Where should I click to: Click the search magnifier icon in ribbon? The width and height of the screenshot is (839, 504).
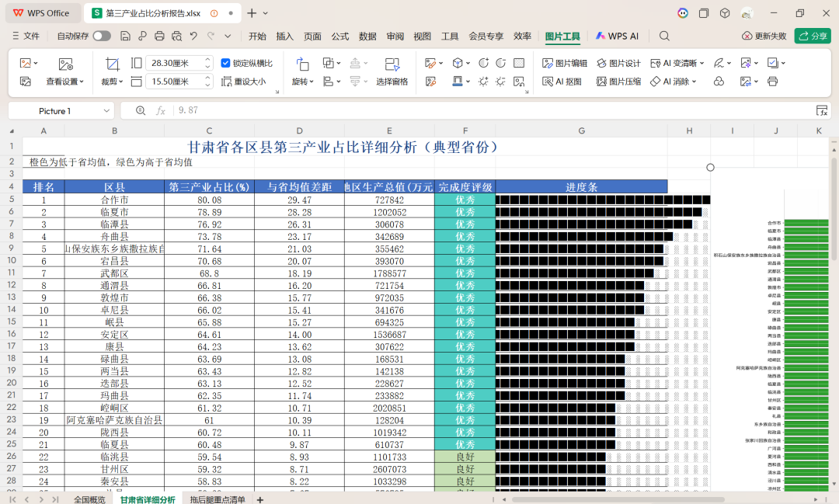pos(664,36)
